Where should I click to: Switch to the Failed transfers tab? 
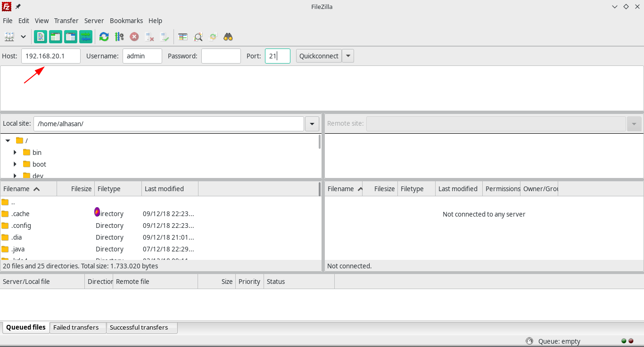coord(77,327)
